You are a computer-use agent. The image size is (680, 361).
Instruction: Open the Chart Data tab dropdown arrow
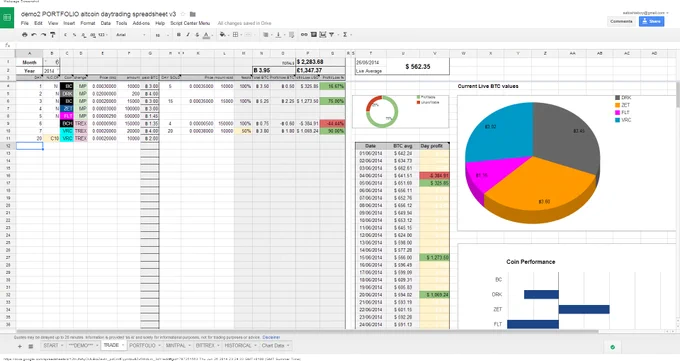pyautogui.click(x=288, y=346)
